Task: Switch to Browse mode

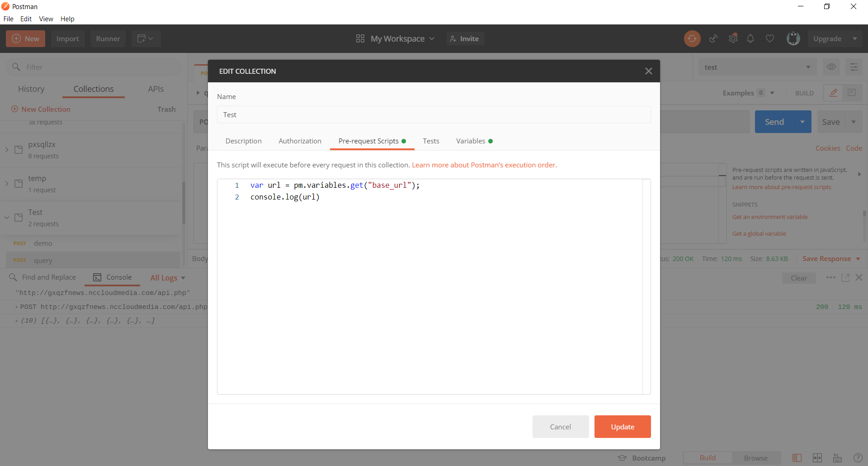Action: (756, 458)
